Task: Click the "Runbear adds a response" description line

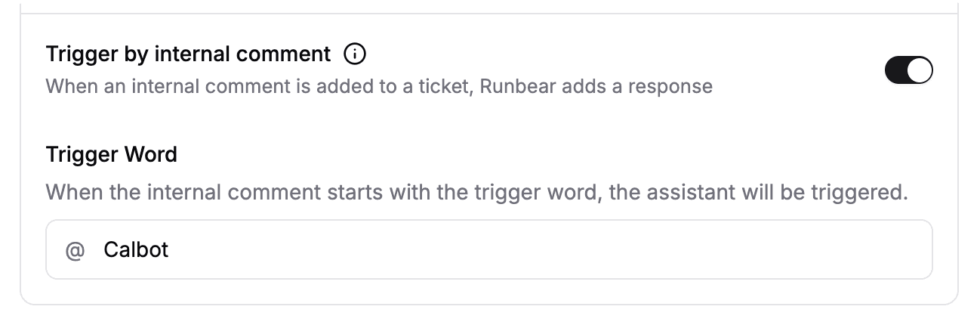Action: (x=379, y=86)
